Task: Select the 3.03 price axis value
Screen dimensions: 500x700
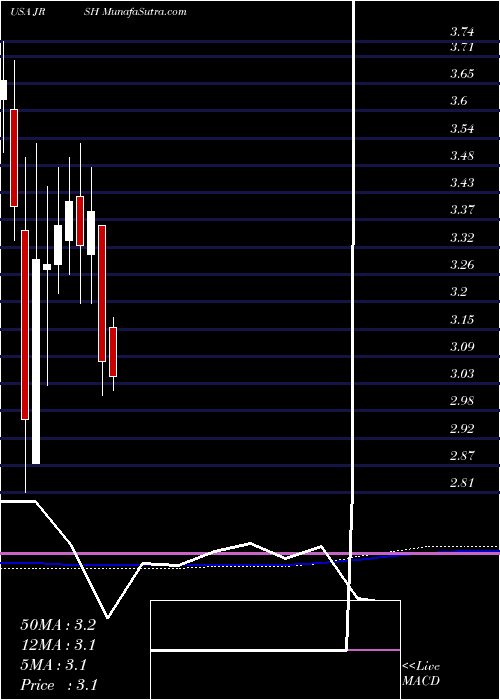Action: point(462,374)
